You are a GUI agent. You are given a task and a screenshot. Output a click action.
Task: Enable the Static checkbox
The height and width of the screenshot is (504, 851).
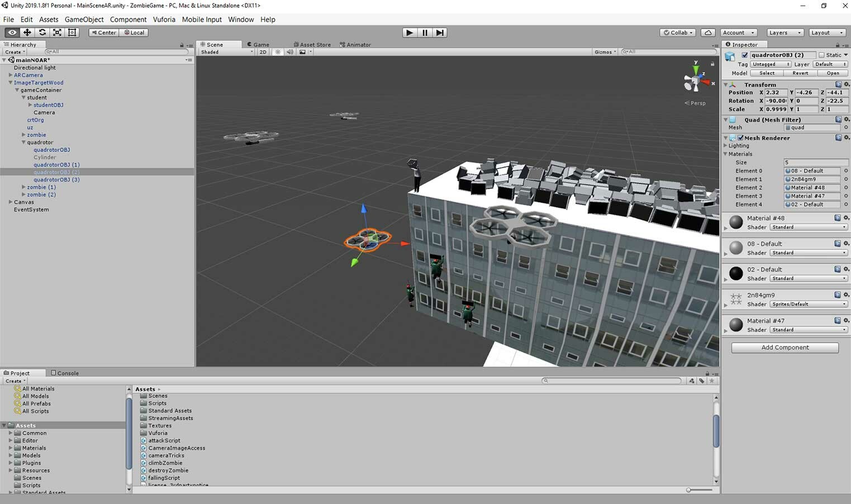pyautogui.click(x=821, y=55)
